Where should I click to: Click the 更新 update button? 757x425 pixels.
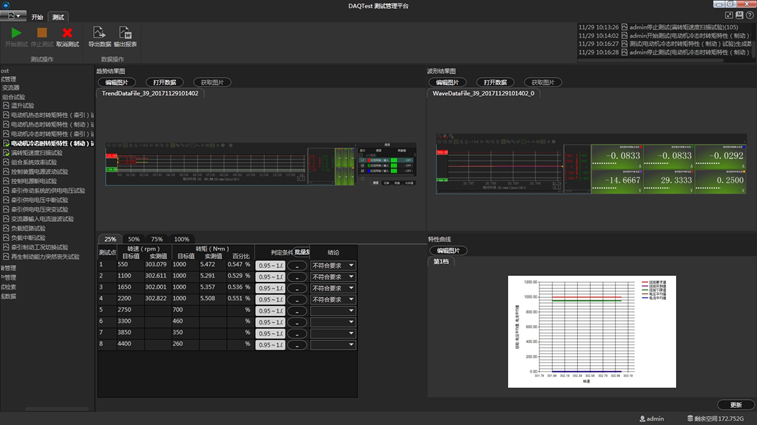[736, 405]
